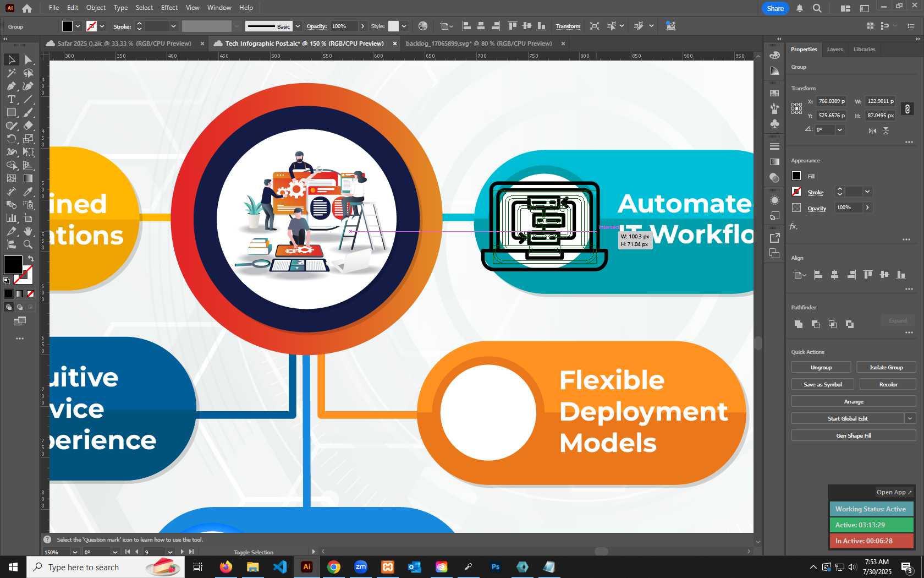Switch to backlog_17065899.svg document tab
The image size is (924, 578).
[479, 43]
